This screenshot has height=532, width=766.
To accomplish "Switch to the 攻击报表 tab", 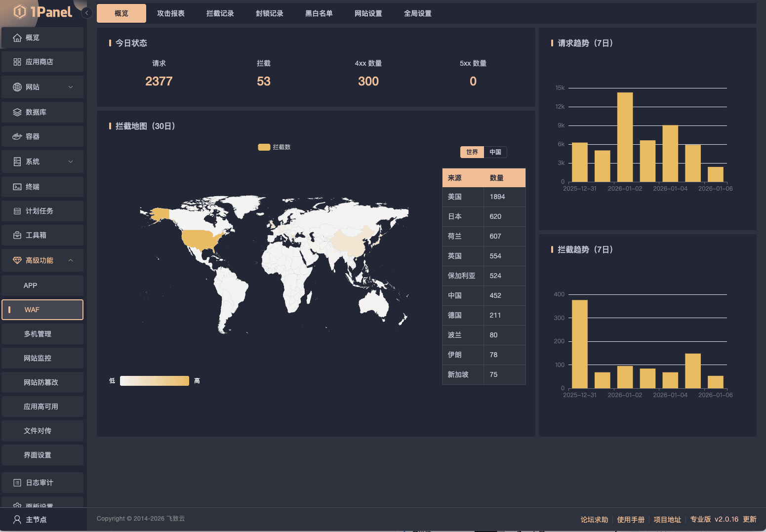I will 170,13.
